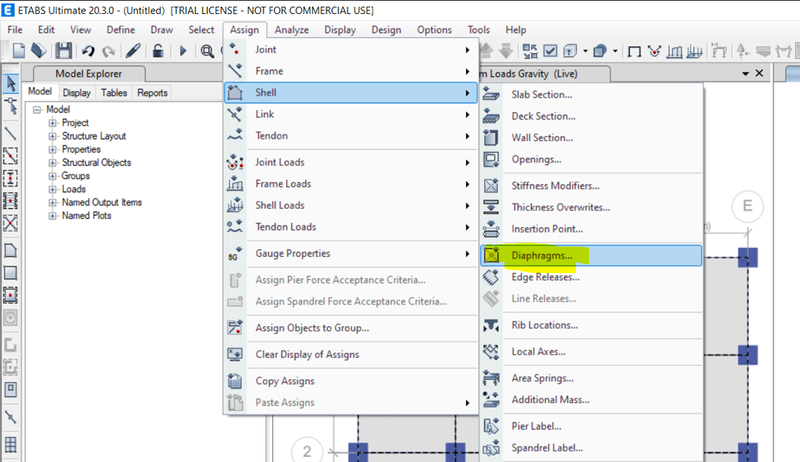Open the view window dropdown arrow
This screenshot has height=462, width=800.
click(745, 74)
